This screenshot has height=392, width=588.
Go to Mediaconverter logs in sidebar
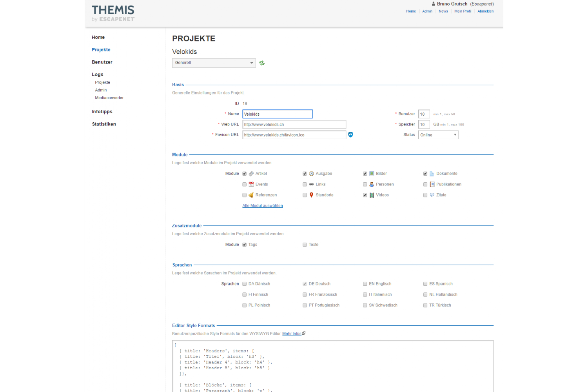109,98
